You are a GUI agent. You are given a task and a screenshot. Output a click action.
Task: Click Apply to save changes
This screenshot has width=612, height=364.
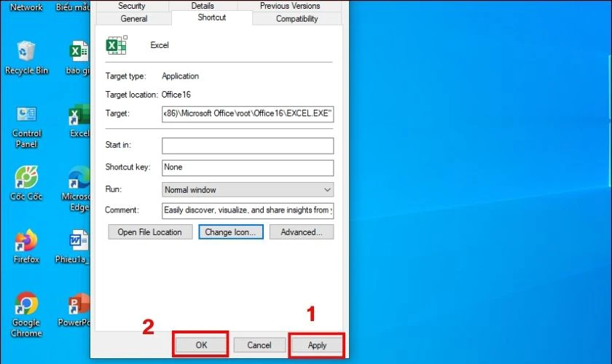click(317, 345)
